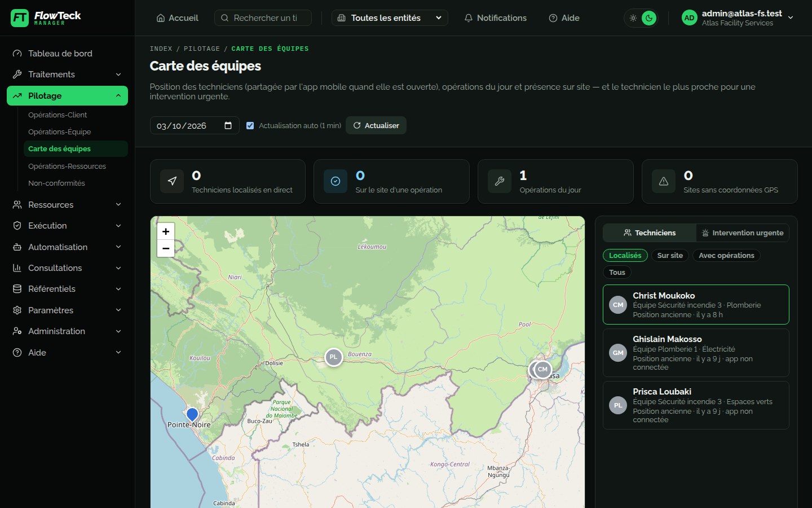Open Toutes les entités dropdown
Viewport: 812px width, 508px height.
tap(390, 18)
